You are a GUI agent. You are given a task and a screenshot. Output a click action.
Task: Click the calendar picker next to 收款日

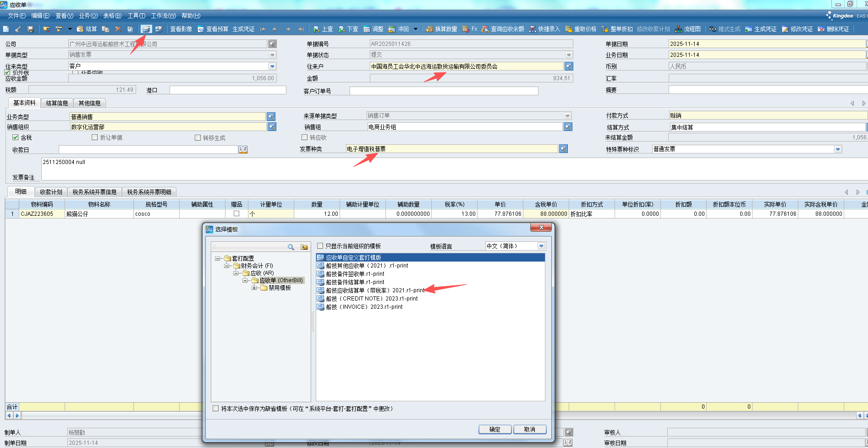tap(243, 149)
